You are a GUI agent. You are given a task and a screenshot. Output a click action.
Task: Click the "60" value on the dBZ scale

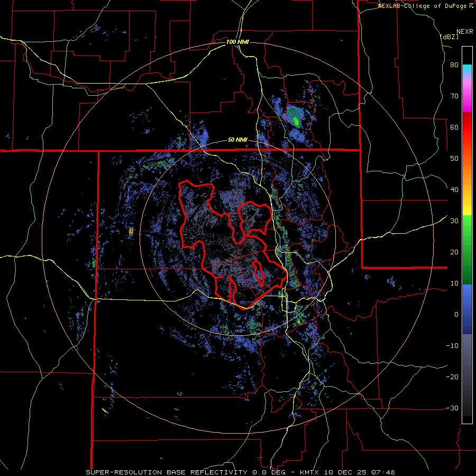click(x=454, y=127)
